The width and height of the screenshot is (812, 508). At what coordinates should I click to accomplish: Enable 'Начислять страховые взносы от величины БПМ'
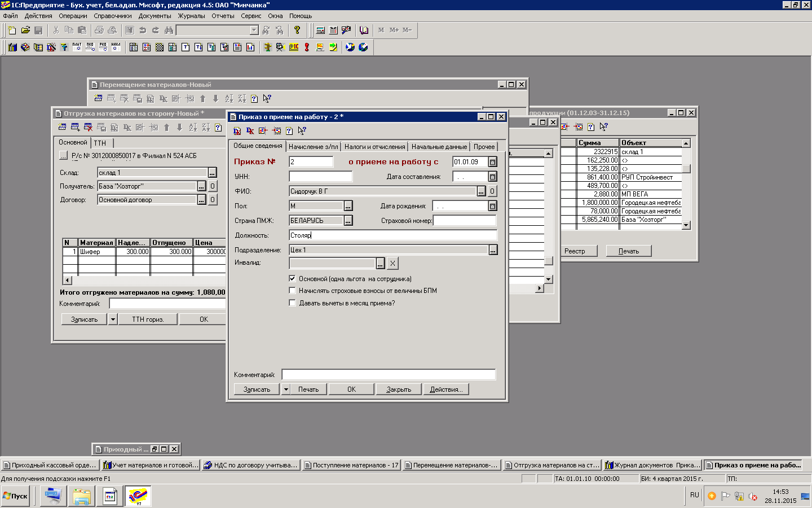click(x=292, y=291)
